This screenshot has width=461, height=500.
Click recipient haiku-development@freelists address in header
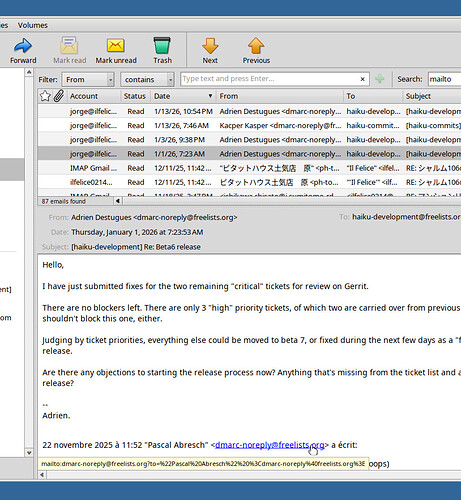point(406,217)
